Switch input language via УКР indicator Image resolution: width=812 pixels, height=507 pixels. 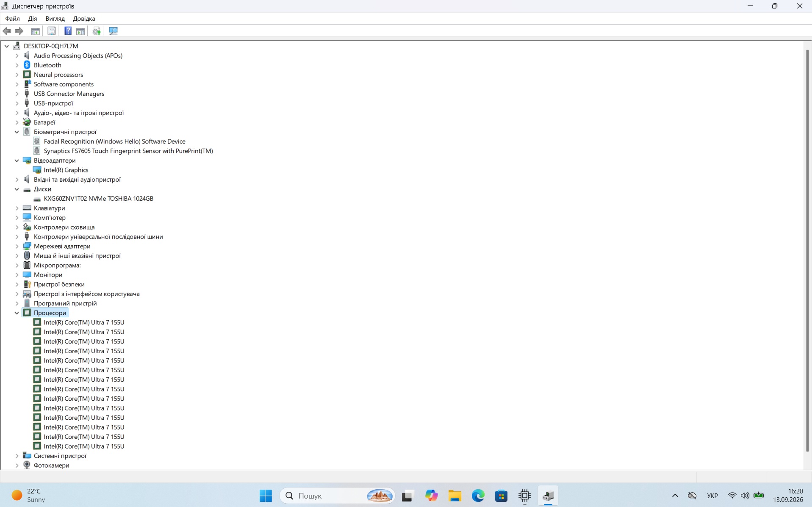712,496
